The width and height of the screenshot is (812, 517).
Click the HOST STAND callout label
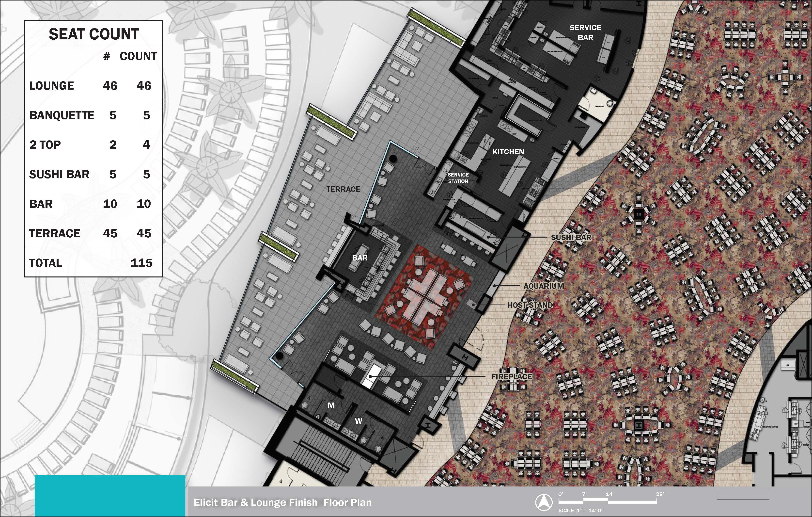click(x=530, y=305)
